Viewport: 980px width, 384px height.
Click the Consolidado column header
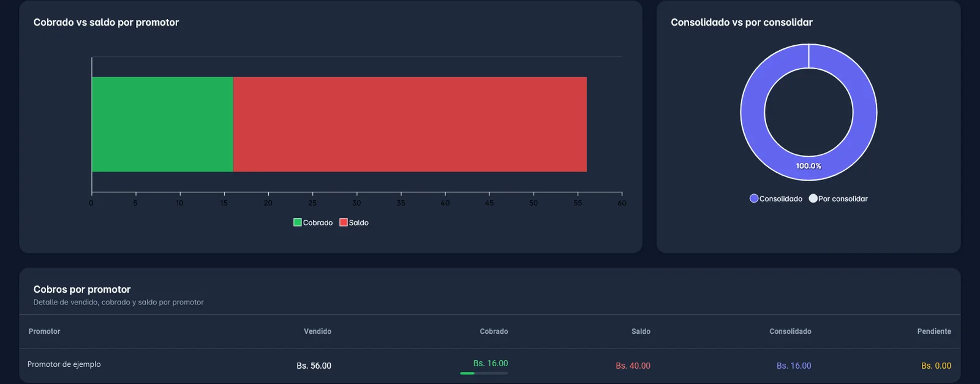click(790, 331)
